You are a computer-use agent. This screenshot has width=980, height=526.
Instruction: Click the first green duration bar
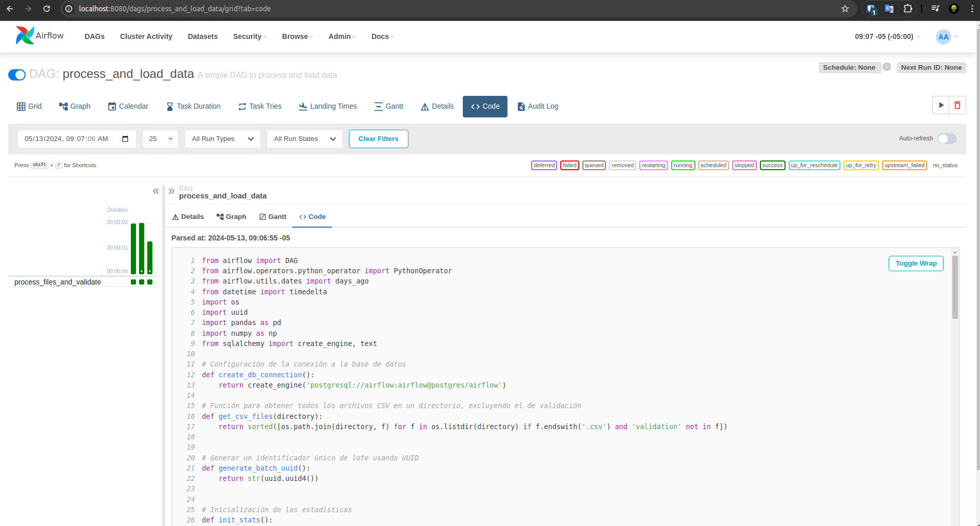click(133, 249)
